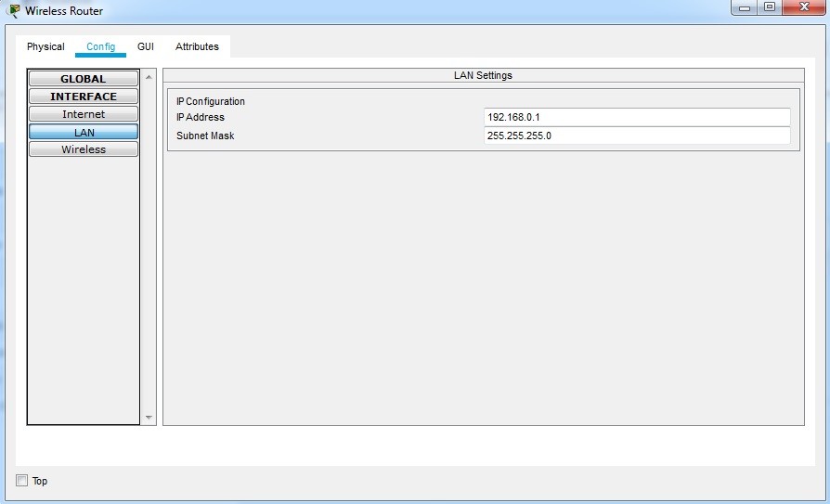
Task: Click the IP Address label
Action: point(201,117)
